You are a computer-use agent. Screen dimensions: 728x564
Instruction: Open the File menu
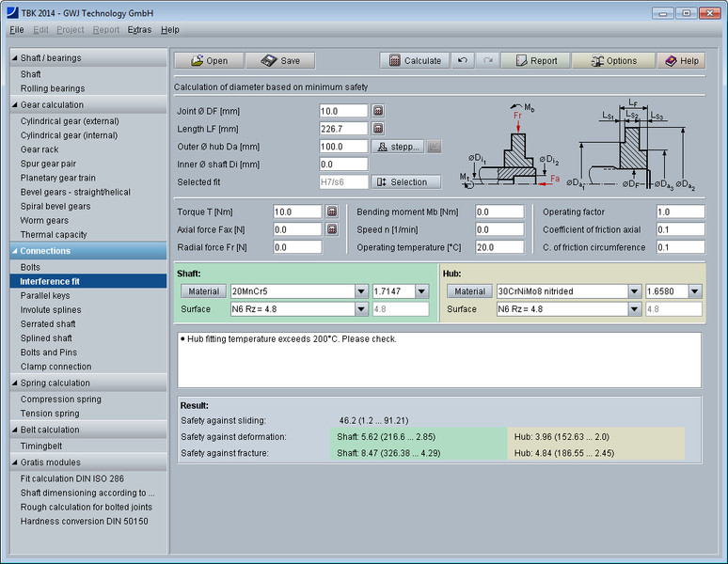(x=17, y=30)
